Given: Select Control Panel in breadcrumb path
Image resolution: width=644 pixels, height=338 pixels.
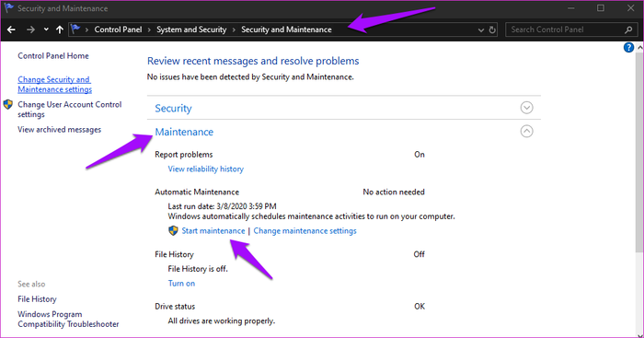Looking at the screenshot, I should pyautogui.click(x=118, y=29).
